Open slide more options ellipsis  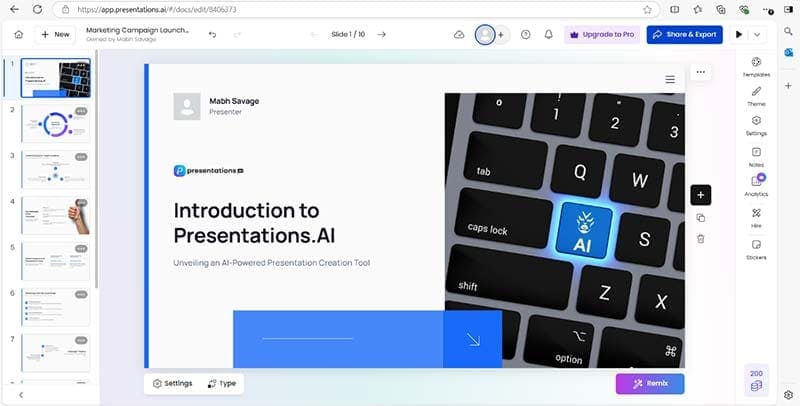coord(701,72)
